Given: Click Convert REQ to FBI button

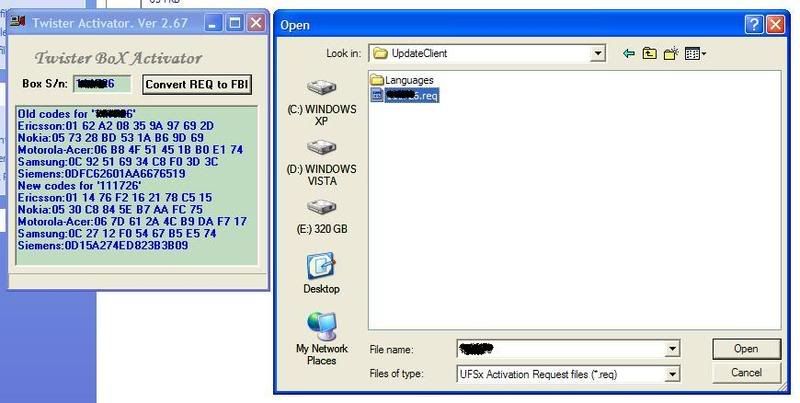Looking at the screenshot, I should tap(197, 85).
